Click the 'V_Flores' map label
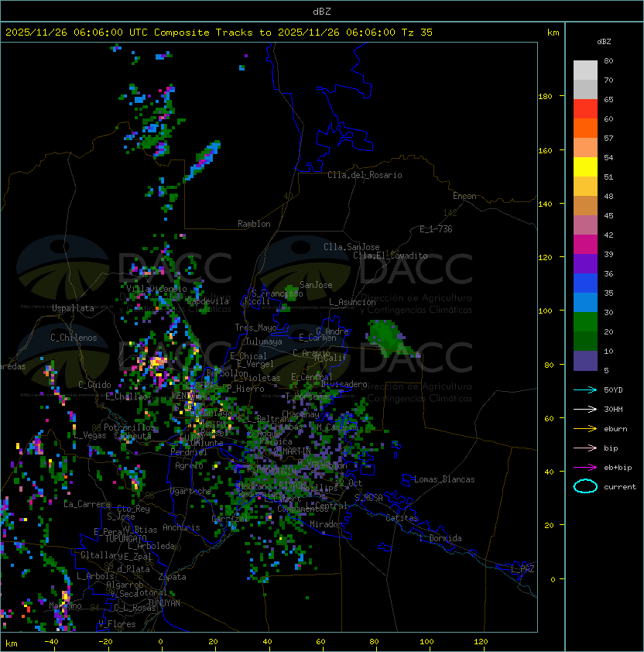The height and width of the screenshot is (652, 644). tap(117, 624)
